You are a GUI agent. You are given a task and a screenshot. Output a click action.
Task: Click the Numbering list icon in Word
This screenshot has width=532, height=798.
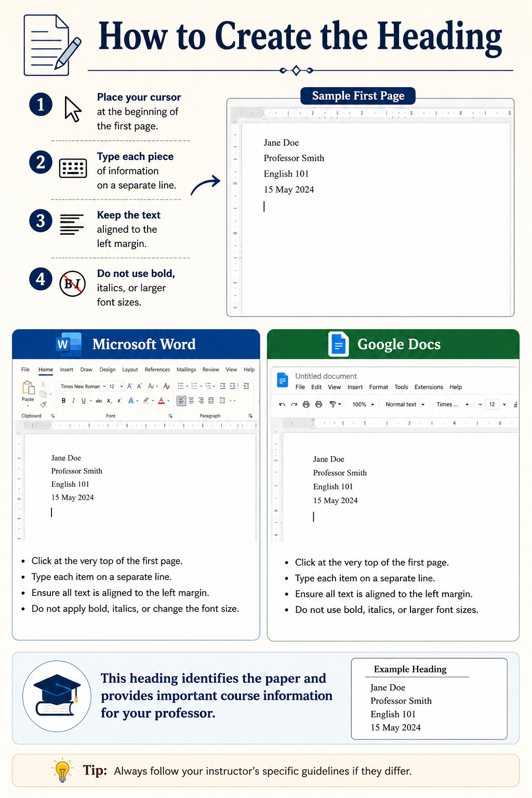click(194, 386)
